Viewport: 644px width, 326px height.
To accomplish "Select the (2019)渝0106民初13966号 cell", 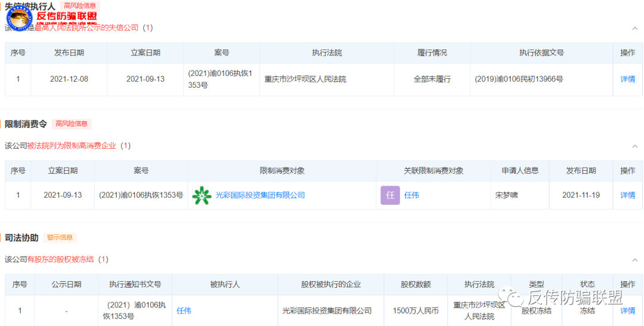I will click(519, 79).
